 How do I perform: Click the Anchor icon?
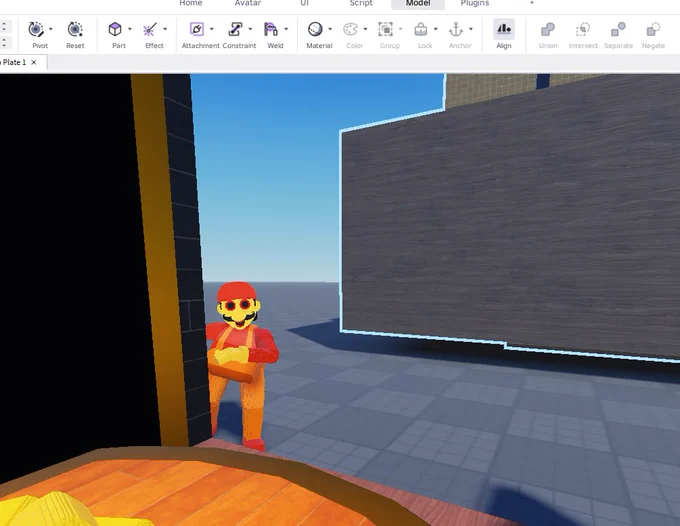pyautogui.click(x=456, y=29)
